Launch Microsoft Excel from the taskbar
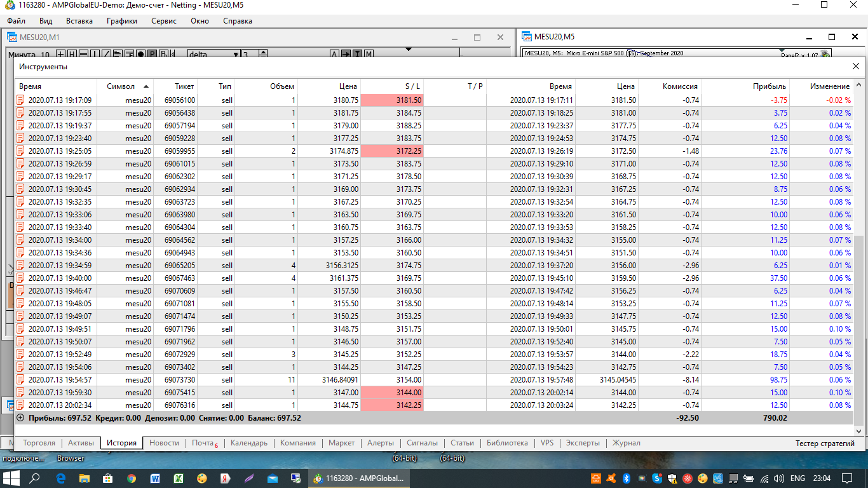 coord(179,478)
